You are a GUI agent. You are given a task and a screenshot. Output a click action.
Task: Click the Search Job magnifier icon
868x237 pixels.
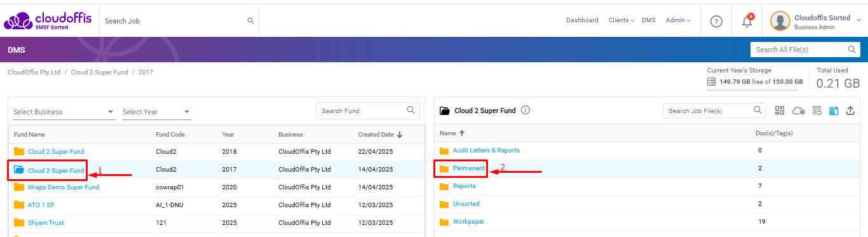[250, 21]
